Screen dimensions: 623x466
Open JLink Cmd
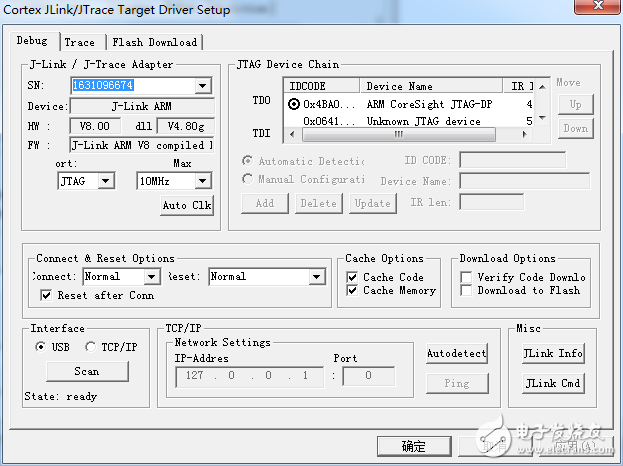(553, 383)
